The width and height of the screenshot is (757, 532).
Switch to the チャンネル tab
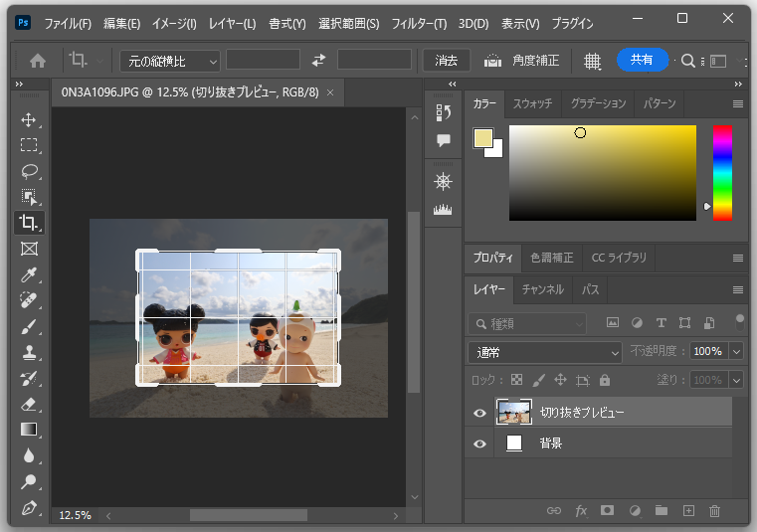click(x=543, y=289)
